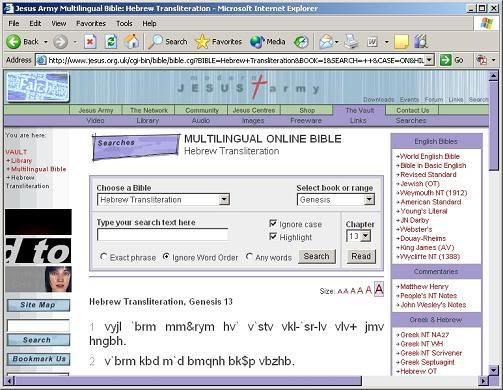The height and width of the screenshot is (390, 503).
Task: Click the Research toolbar icon
Action: click(x=421, y=42)
